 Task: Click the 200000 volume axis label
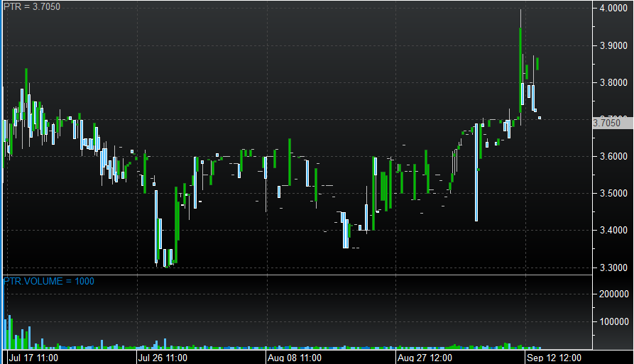[x=614, y=294]
